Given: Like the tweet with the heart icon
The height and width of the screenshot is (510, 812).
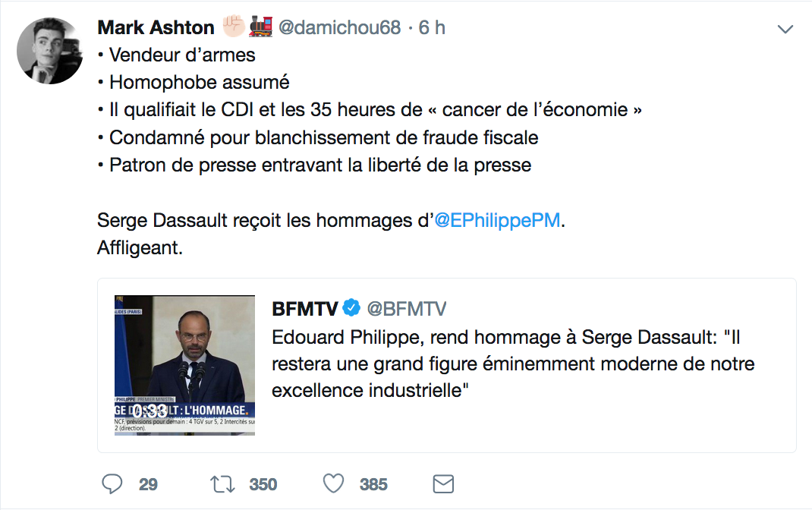Looking at the screenshot, I should 333,483.
